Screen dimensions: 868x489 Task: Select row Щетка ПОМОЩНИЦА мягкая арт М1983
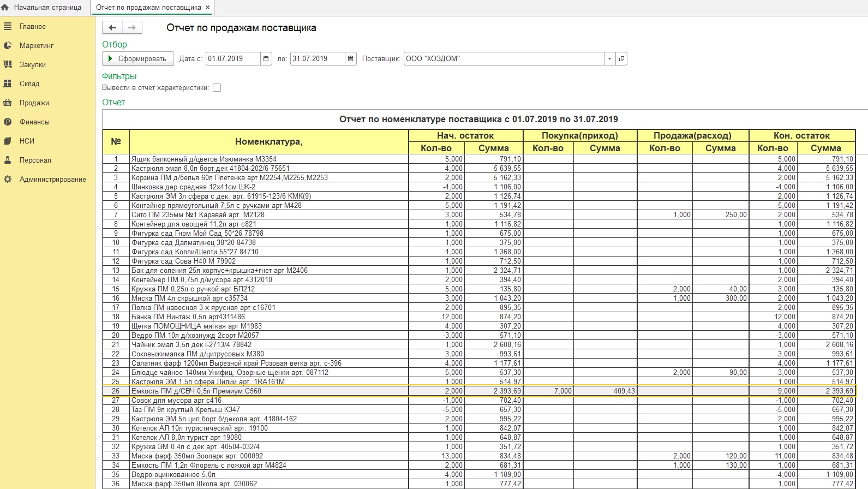pos(479,326)
